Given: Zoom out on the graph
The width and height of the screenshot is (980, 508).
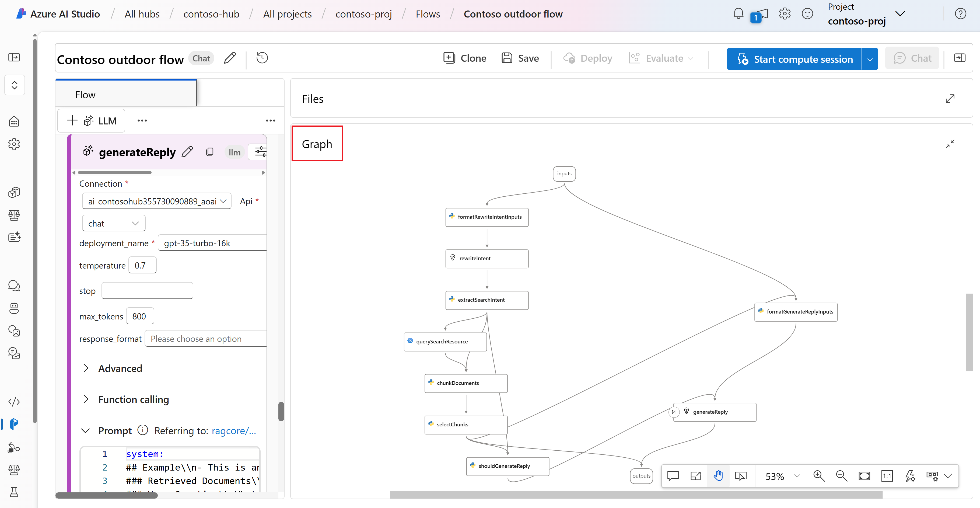Looking at the screenshot, I should pyautogui.click(x=841, y=476).
